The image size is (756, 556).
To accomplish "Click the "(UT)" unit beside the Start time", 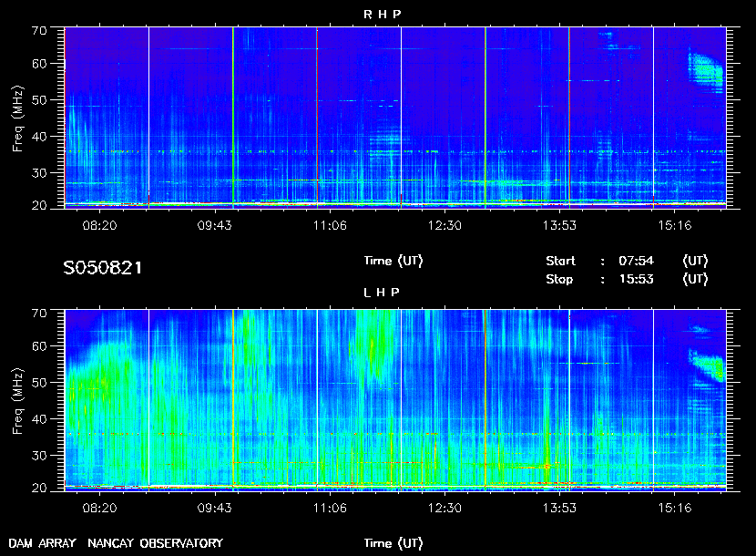I will pos(695,261).
